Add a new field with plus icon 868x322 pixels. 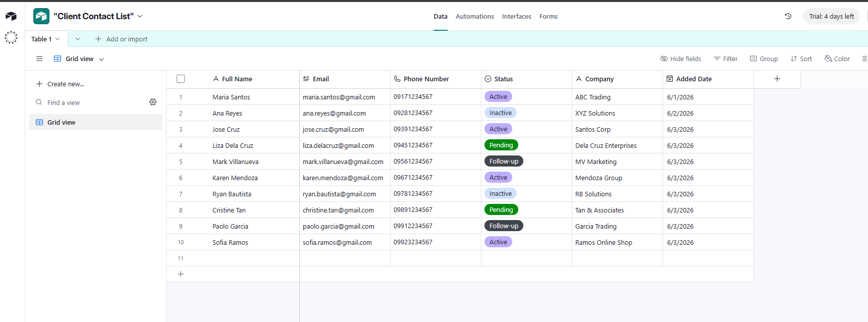pyautogui.click(x=777, y=79)
